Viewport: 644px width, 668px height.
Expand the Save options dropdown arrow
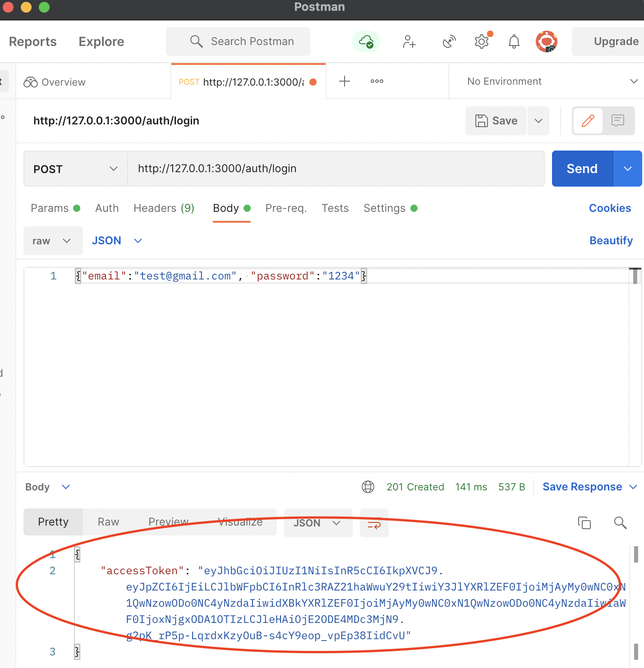pos(538,121)
